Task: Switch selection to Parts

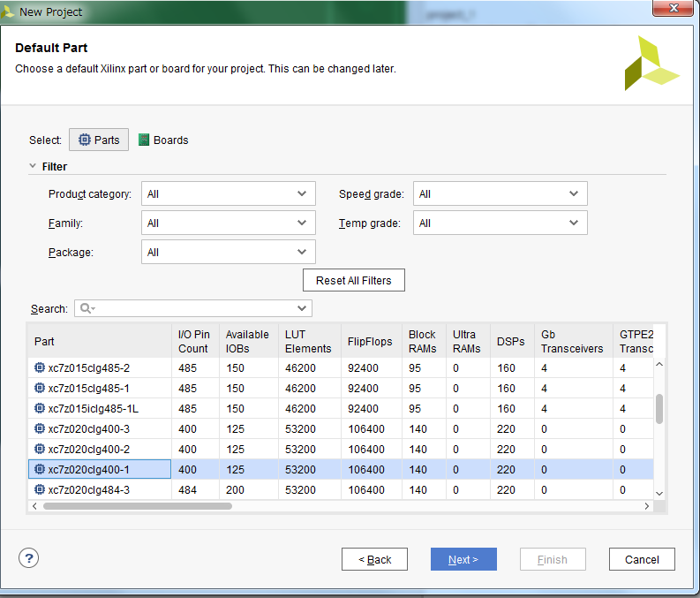Action: [x=99, y=140]
